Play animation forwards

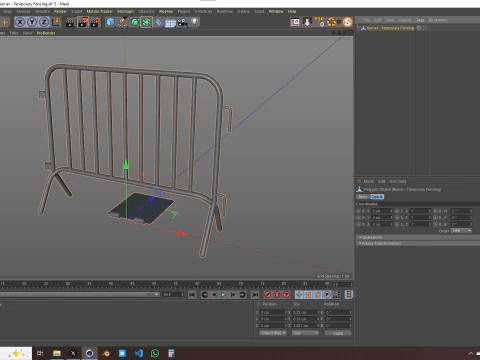pyautogui.click(x=224, y=295)
